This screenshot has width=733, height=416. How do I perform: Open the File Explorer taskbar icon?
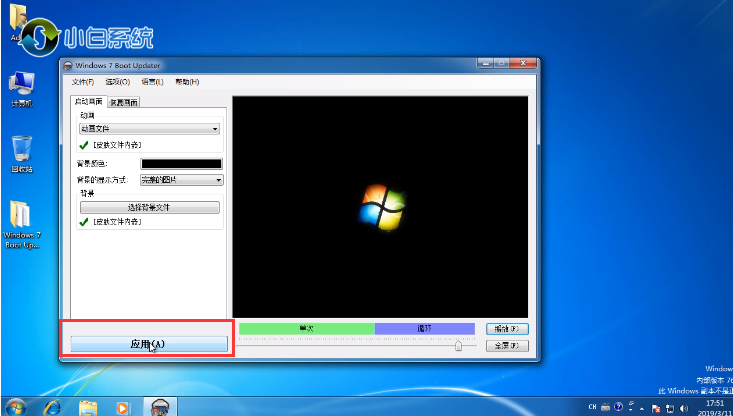(x=88, y=405)
